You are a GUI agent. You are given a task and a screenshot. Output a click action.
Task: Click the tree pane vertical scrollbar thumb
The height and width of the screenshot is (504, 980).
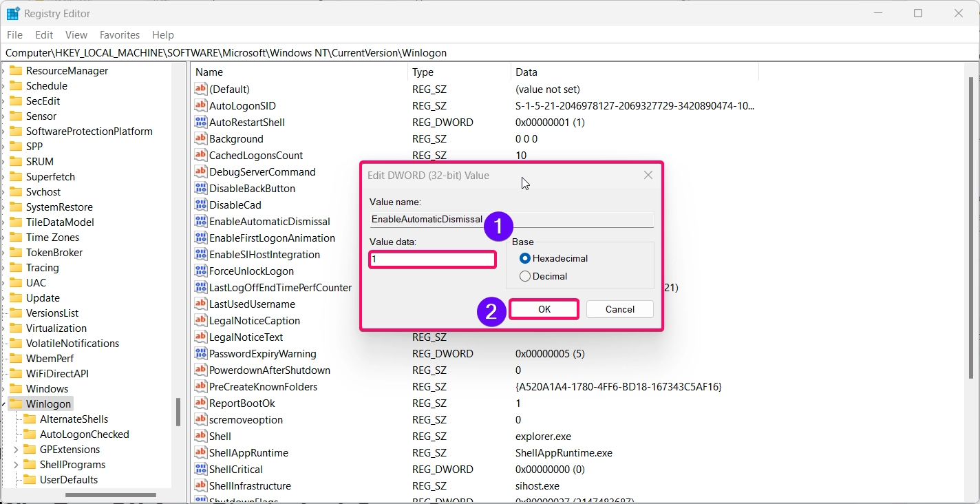coord(178,412)
